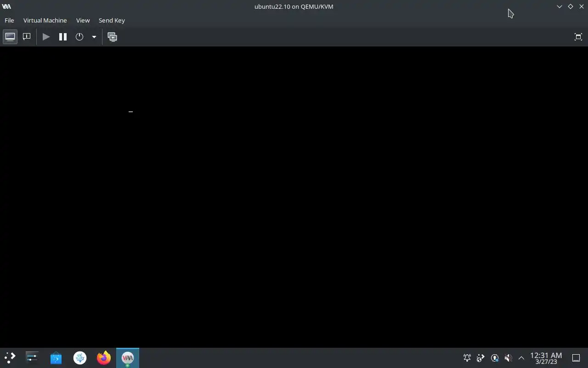Open the muted audio volume tray icon

tap(508, 358)
